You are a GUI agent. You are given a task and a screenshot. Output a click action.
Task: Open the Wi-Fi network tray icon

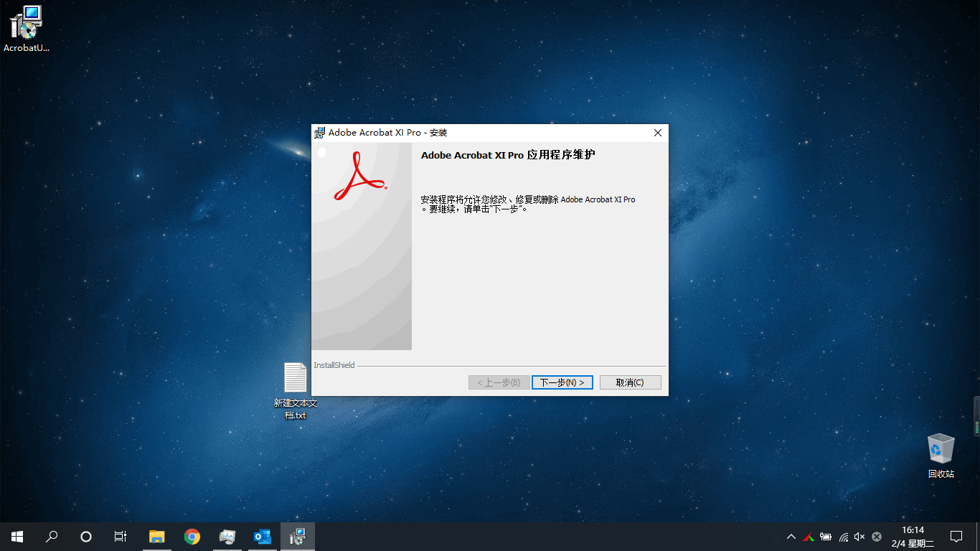(843, 537)
